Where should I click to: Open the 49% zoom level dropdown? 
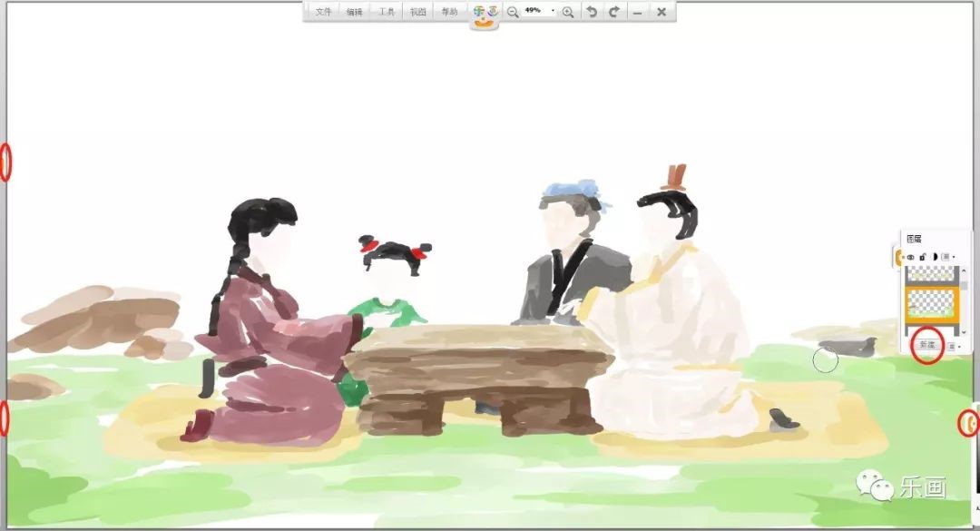point(553,11)
